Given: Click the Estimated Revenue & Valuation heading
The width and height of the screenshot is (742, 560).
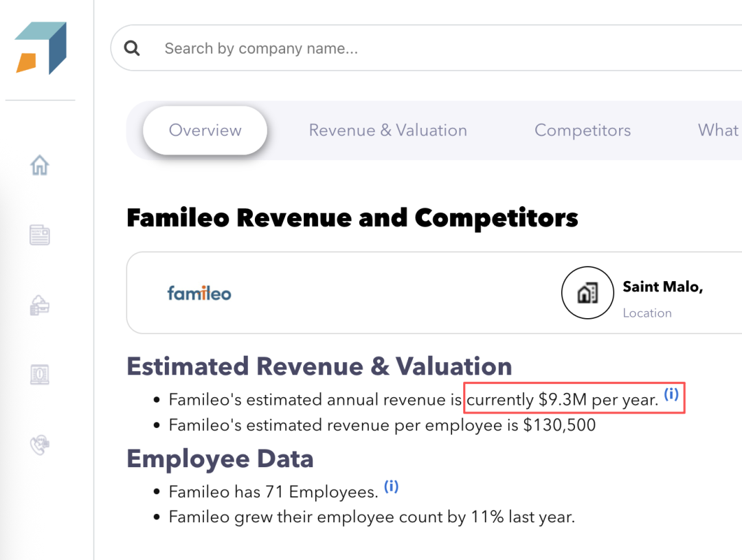Looking at the screenshot, I should (319, 366).
